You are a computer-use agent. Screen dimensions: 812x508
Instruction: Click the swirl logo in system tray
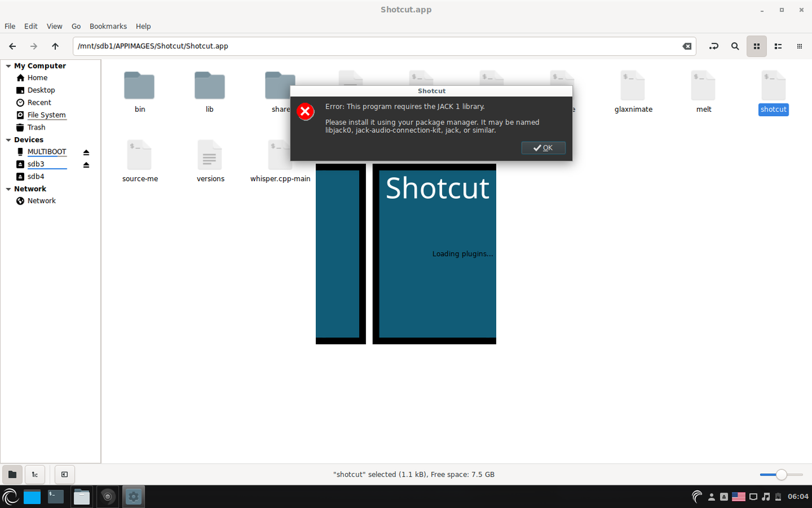[x=697, y=497]
